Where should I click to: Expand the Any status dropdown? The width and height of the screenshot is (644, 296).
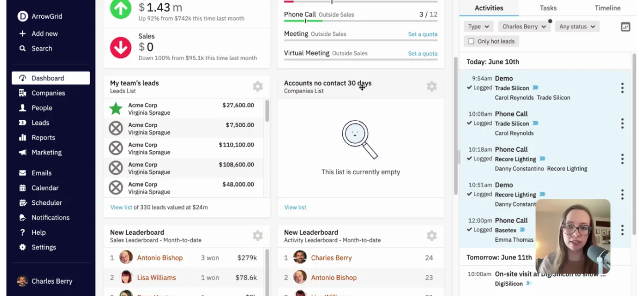click(577, 26)
